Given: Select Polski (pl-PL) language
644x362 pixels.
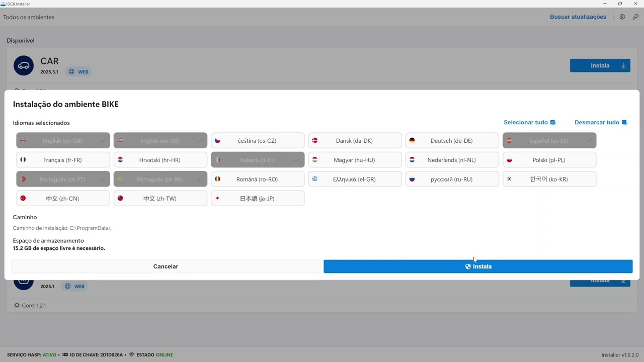Looking at the screenshot, I should pyautogui.click(x=549, y=160).
